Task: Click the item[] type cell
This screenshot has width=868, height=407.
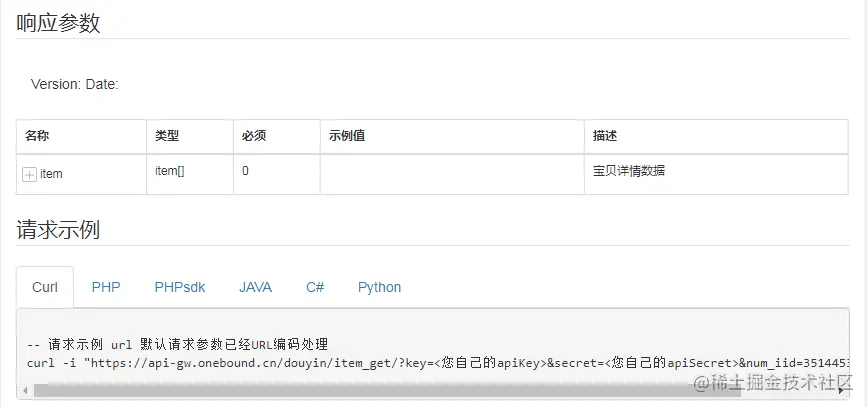Action: (x=190, y=174)
